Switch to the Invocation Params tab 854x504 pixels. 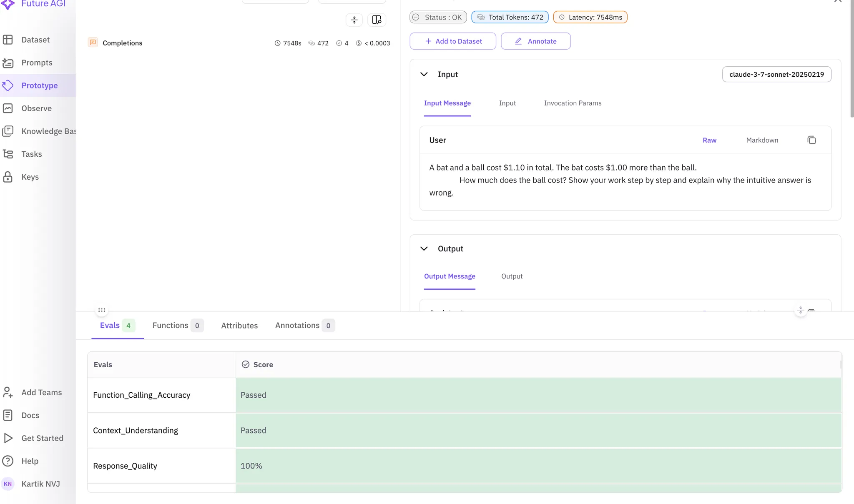(573, 103)
